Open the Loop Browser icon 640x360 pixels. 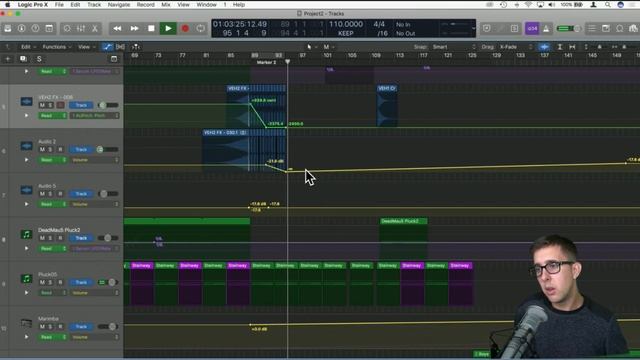(620, 29)
